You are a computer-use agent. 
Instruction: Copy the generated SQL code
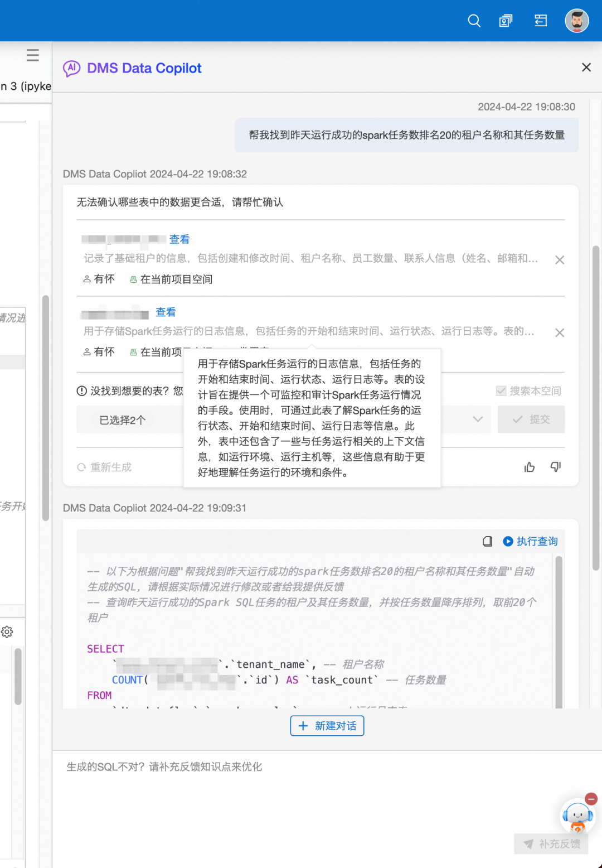(487, 541)
